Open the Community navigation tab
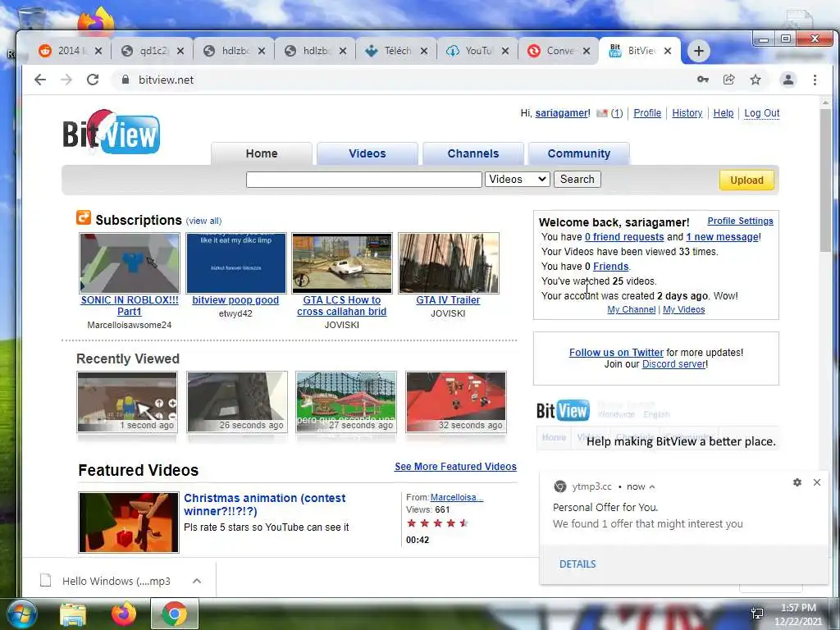 (579, 153)
